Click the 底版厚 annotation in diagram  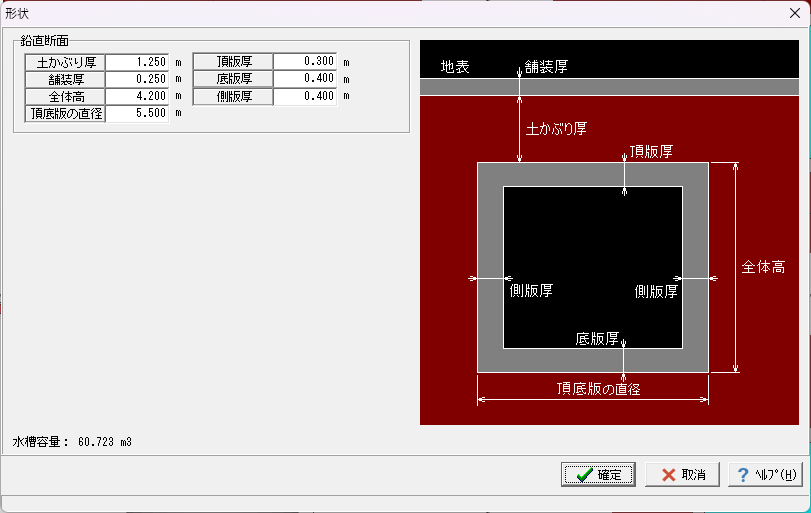coord(597,339)
